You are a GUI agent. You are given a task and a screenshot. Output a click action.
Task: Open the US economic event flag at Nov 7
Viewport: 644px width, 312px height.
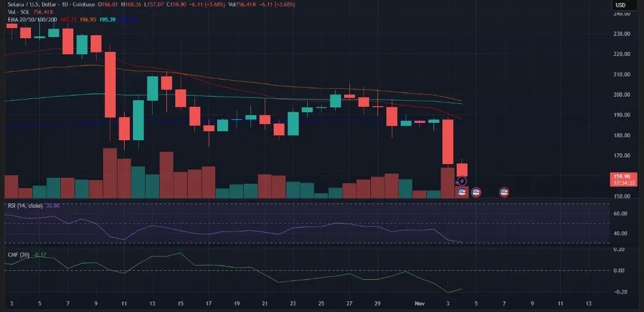(504, 192)
